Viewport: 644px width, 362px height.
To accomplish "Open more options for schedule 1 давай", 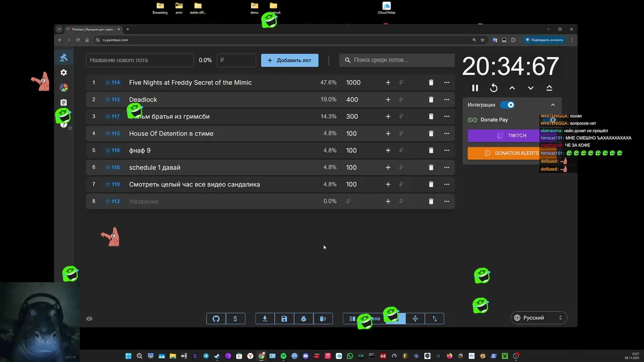I will click(447, 167).
